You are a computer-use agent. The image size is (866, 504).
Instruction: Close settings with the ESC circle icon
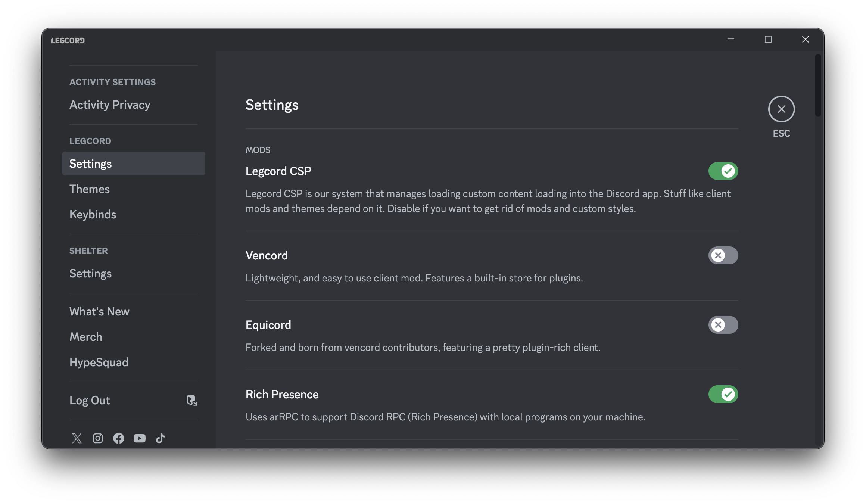(781, 109)
